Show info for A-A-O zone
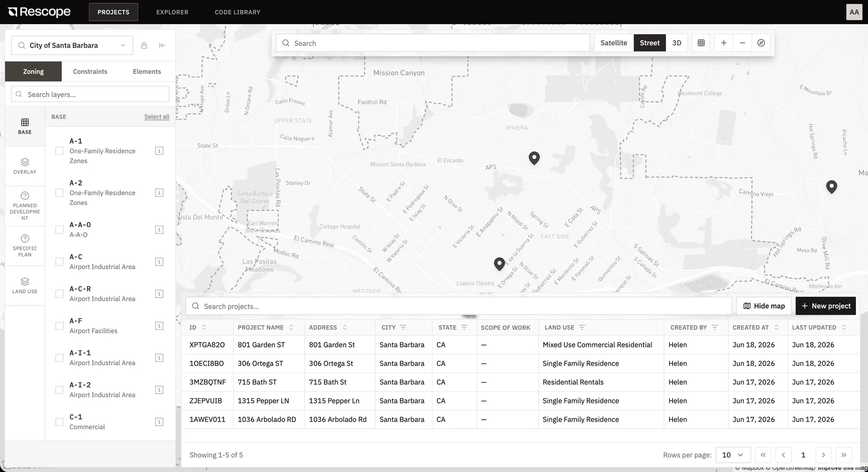Screen dimensions: 868x472 159,230
